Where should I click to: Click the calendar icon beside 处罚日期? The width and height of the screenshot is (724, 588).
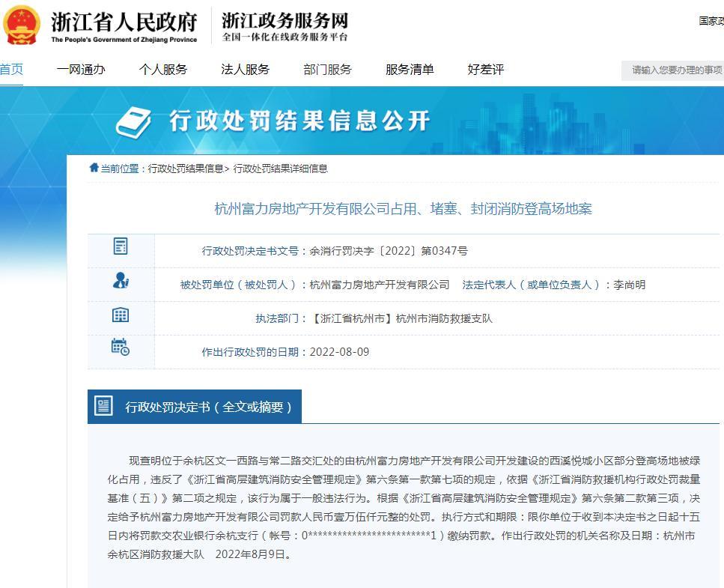click(121, 347)
